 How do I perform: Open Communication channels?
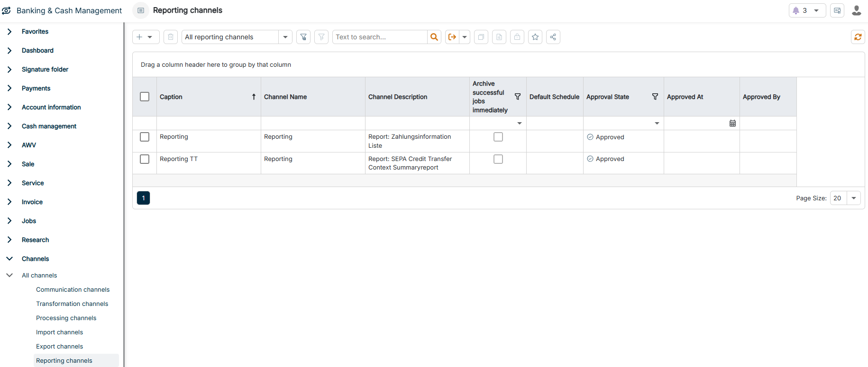point(73,289)
